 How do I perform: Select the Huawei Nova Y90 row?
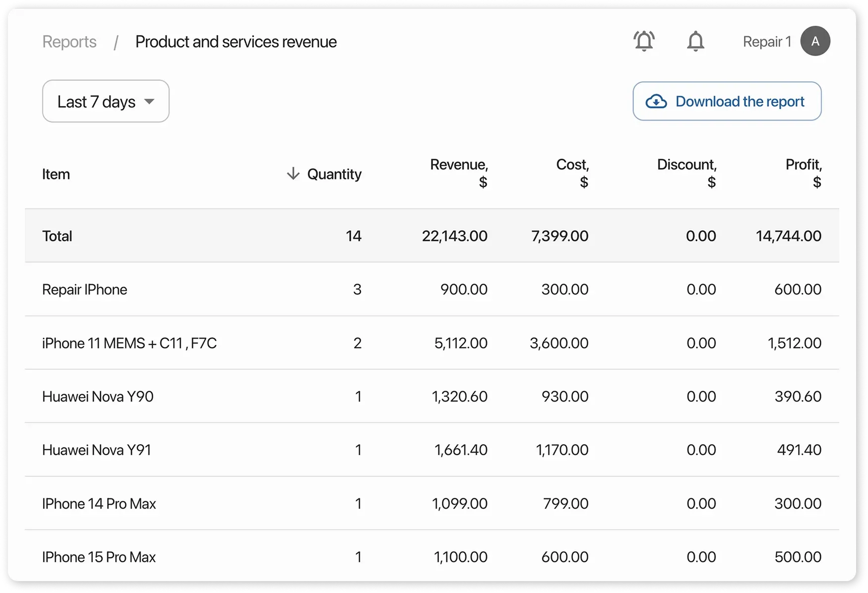click(x=432, y=396)
